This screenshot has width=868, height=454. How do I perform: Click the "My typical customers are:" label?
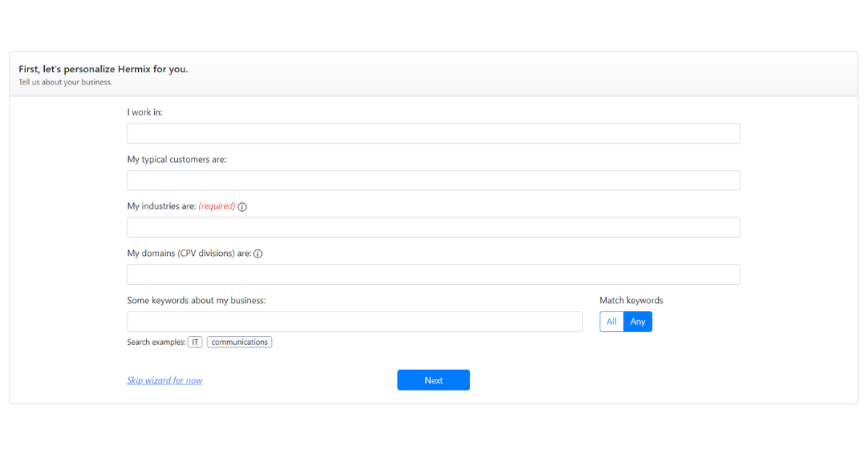tap(176, 160)
